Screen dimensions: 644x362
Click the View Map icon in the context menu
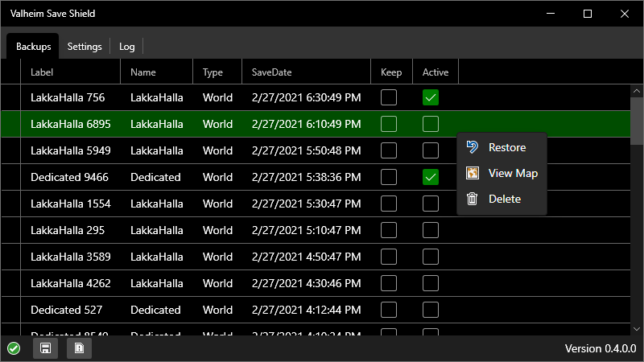tap(473, 173)
